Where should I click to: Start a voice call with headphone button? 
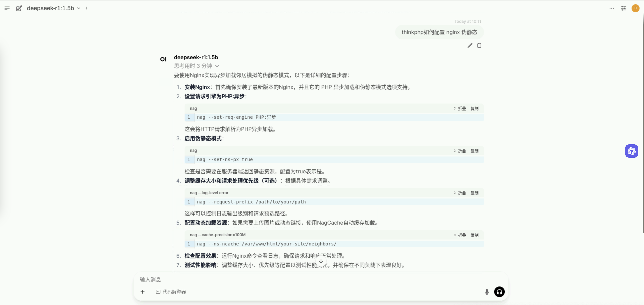coord(499,292)
